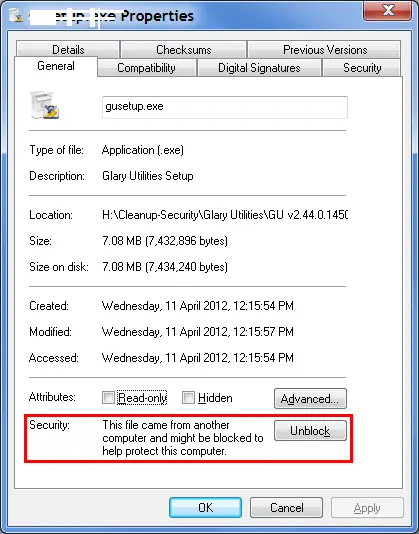Click the title bar window icon
The height and width of the screenshot is (534, 419).
(x=16, y=15)
